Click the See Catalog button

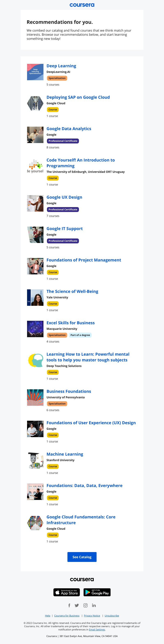point(82,557)
